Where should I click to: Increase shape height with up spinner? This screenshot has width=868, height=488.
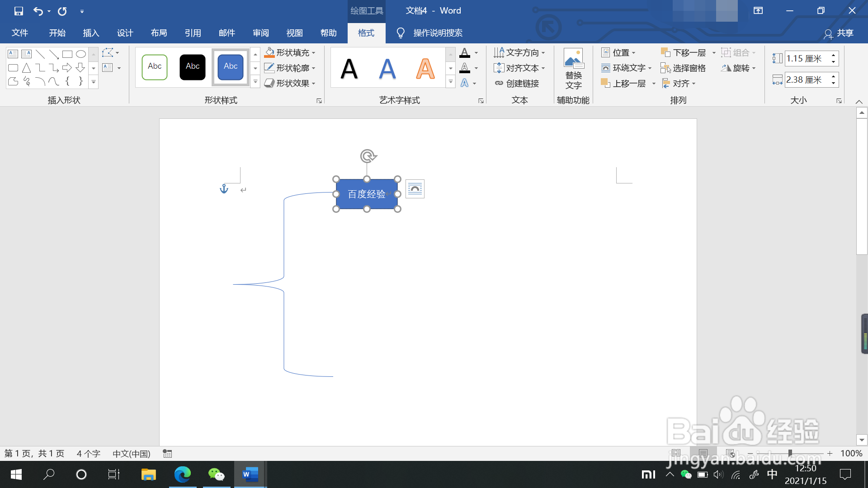pyautogui.click(x=834, y=55)
